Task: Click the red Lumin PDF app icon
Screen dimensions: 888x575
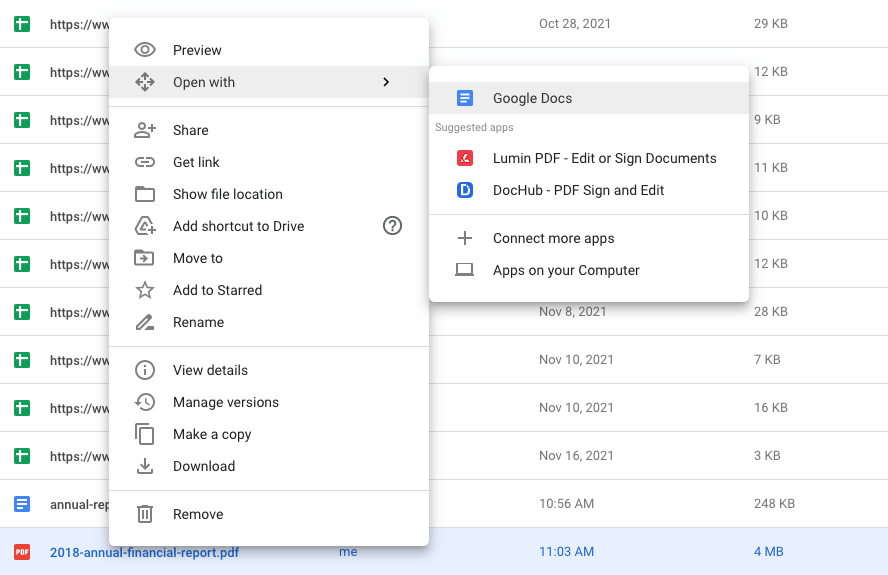Action: coord(465,158)
